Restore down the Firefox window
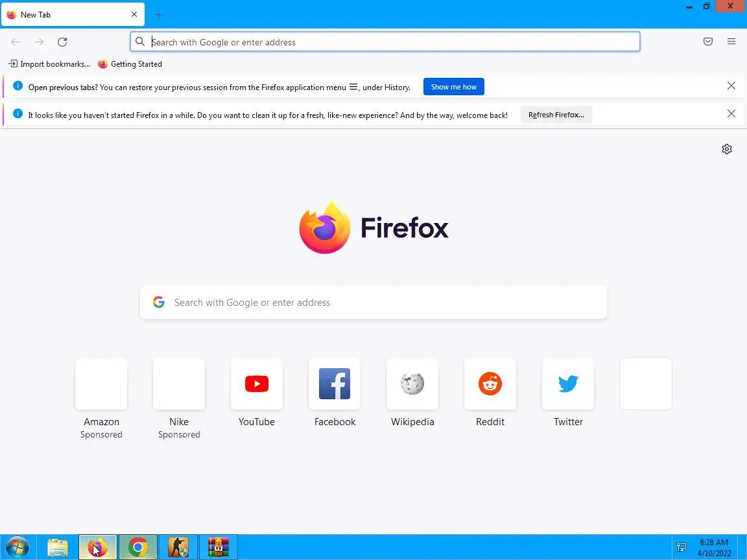747x560 pixels. point(707,6)
